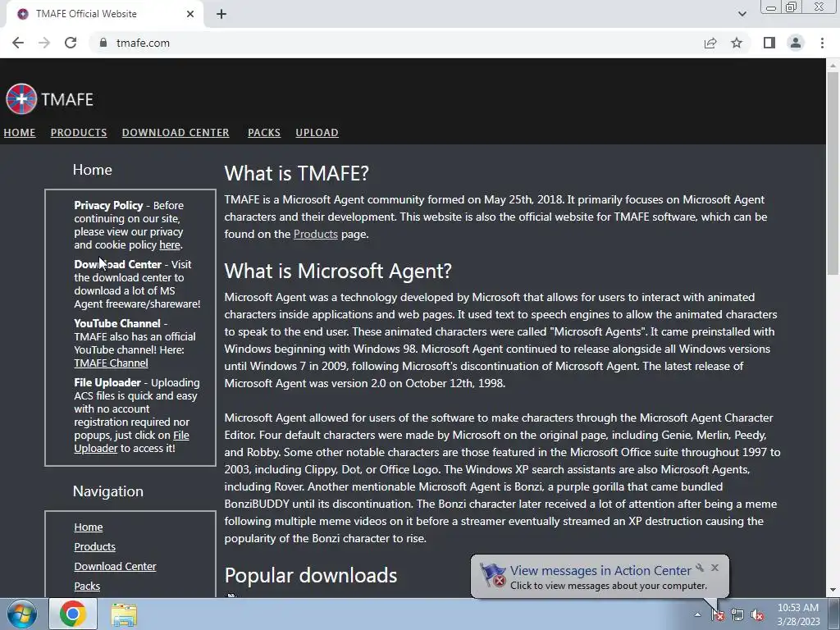Open Chrome three-dot menu
Image resolution: width=840 pixels, height=630 pixels.
[x=822, y=43]
